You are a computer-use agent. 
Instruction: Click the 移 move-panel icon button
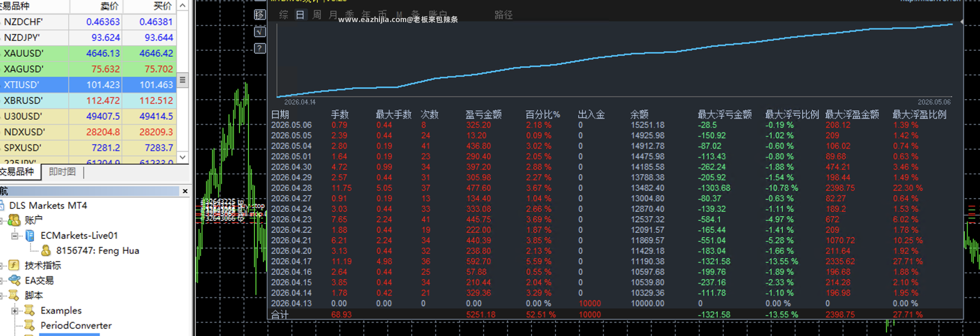click(260, 15)
